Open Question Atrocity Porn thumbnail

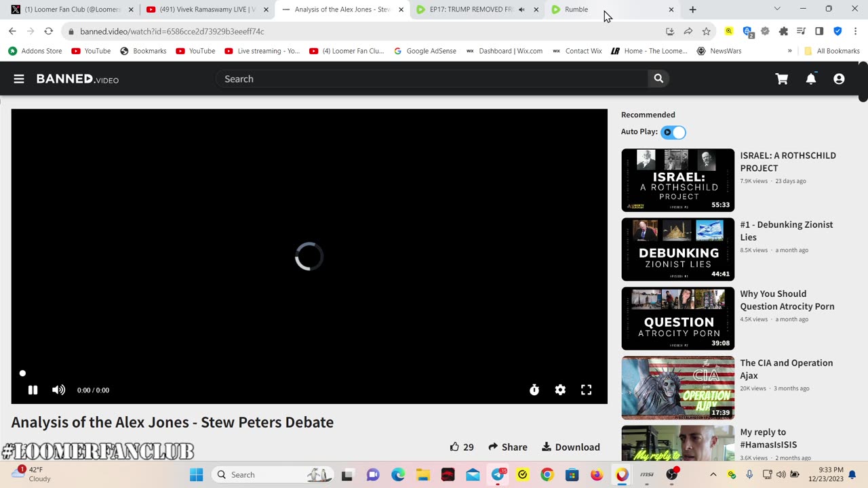[x=678, y=319]
